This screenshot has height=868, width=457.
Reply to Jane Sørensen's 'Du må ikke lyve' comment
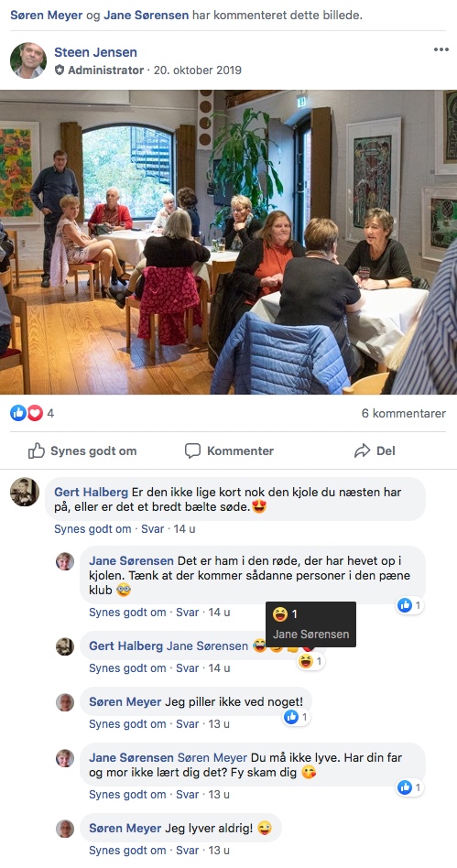click(187, 795)
